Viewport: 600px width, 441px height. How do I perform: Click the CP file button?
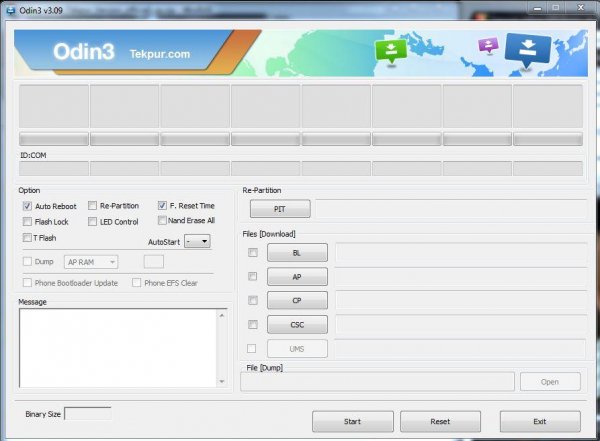(x=297, y=301)
